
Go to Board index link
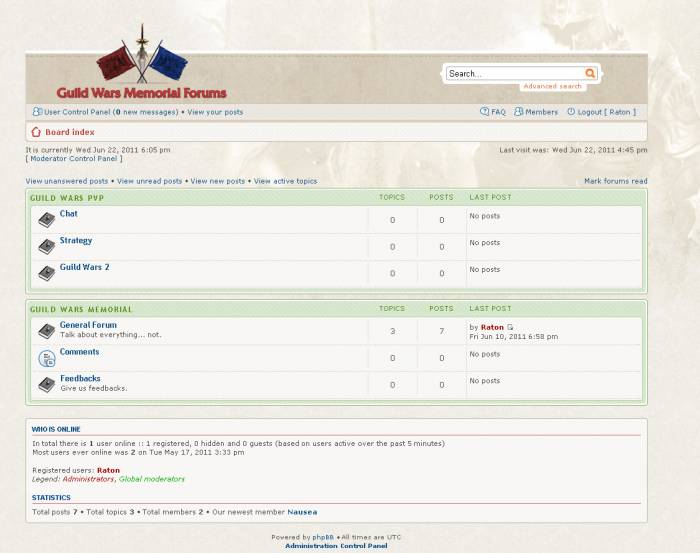click(x=70, y=132)
